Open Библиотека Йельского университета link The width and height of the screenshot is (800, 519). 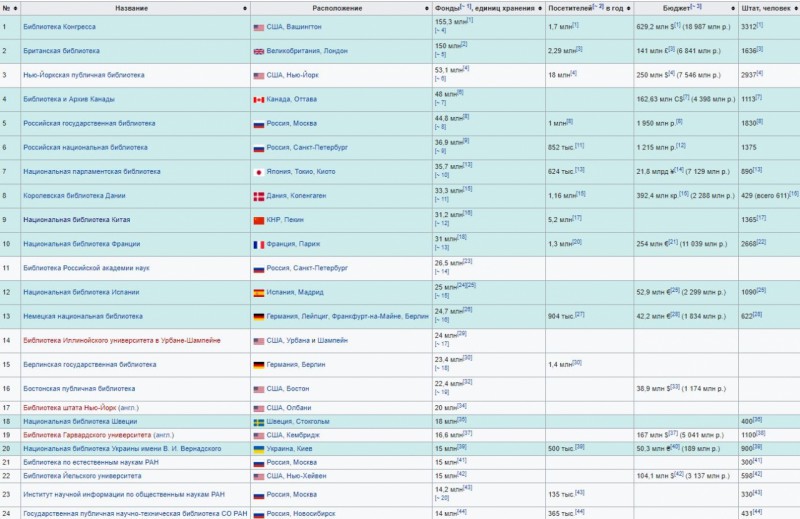click(82, 476)
